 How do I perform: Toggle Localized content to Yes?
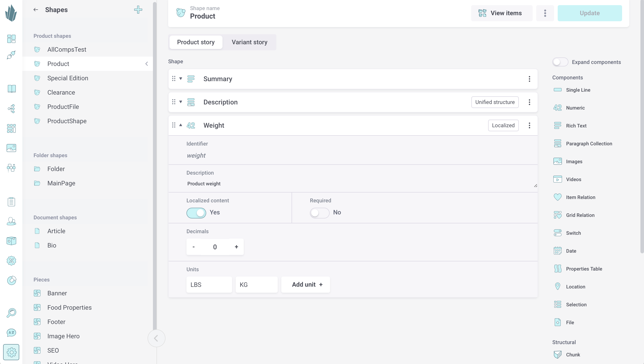(196, 212)
